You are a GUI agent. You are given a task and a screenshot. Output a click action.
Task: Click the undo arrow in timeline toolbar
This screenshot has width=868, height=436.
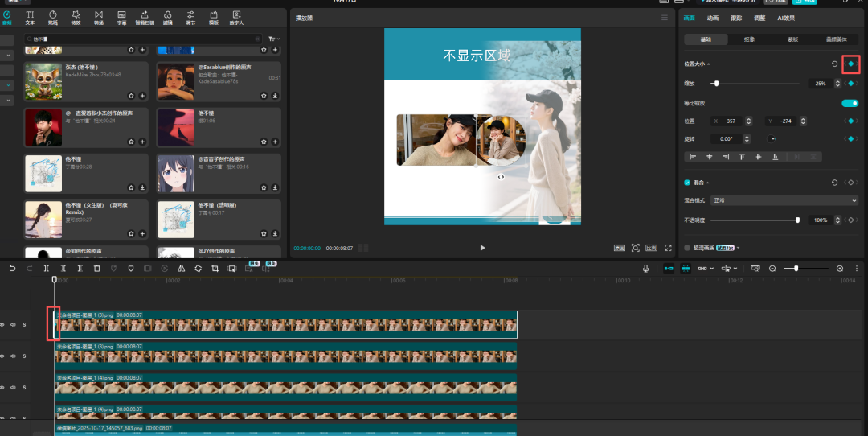12,268
